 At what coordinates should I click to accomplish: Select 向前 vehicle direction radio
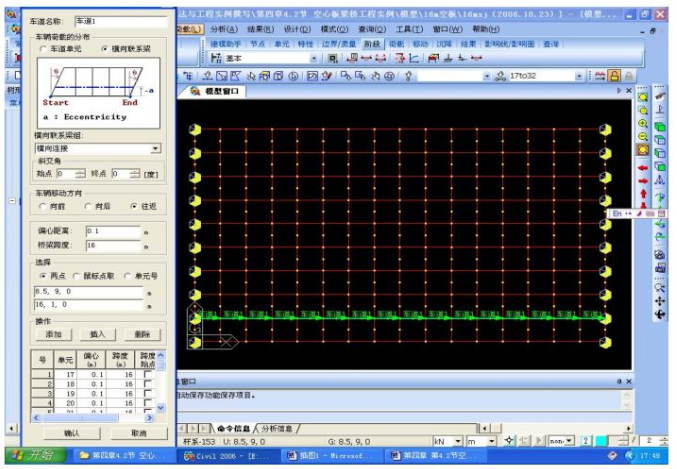click(42, 206)
